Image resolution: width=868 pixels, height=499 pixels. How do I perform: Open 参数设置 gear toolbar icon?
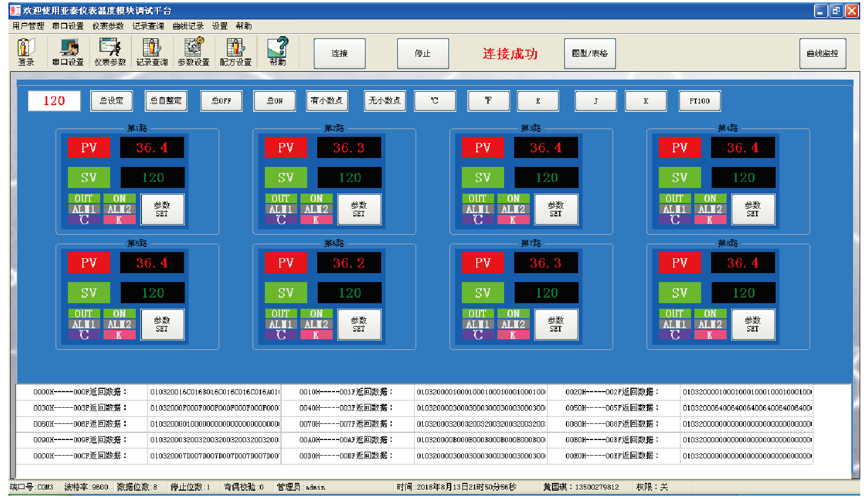click(194, 52)
